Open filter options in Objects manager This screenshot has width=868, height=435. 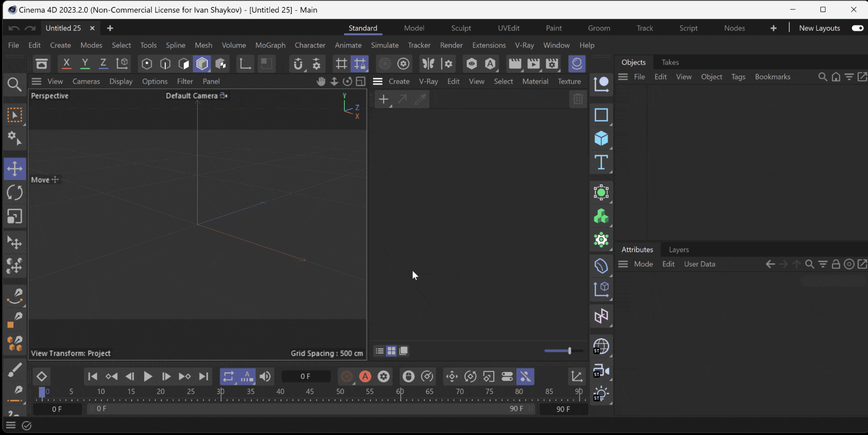pos(849,77)
